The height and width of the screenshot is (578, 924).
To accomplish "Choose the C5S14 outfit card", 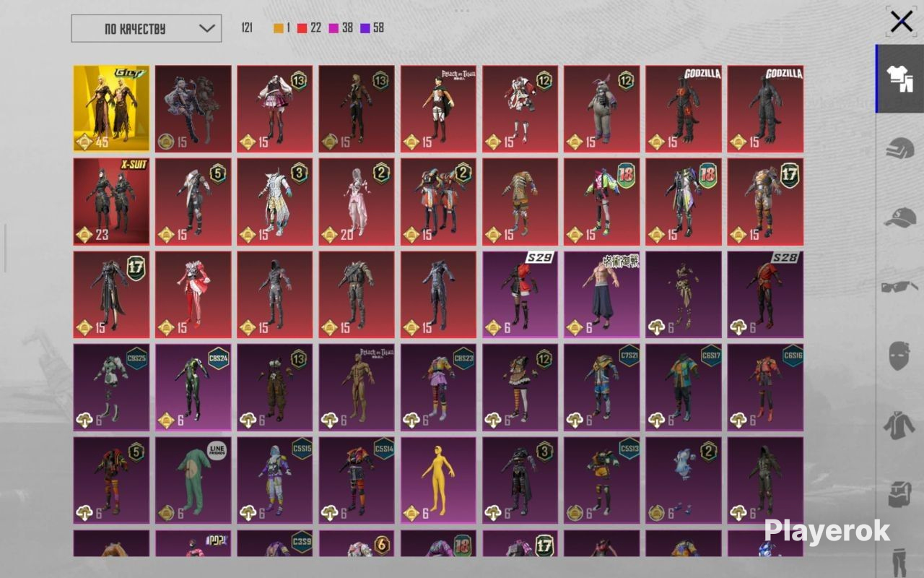I will tap(357, 480).
